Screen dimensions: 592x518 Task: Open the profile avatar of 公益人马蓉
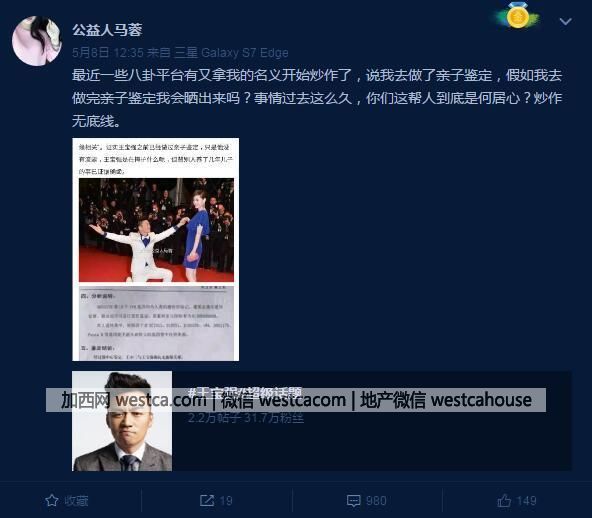coord(37,41)
